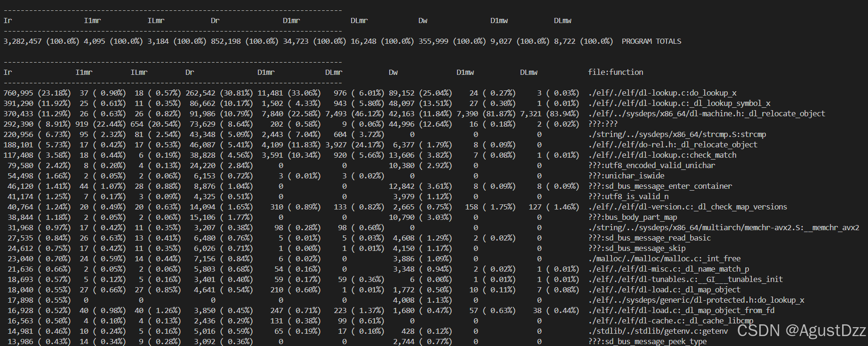Click the 3,184 total ILmr value
This screenshot has width=868, height=346.
point(158,41)
